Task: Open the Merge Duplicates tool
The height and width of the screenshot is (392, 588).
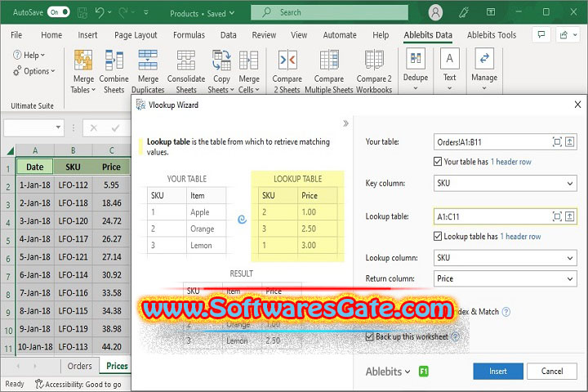Action: coord(148,71)
